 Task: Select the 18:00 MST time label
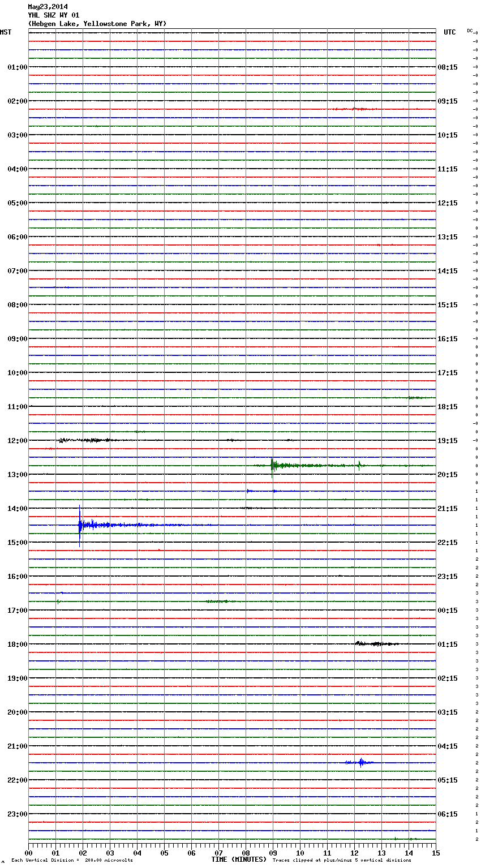click(x=18, y=644)
